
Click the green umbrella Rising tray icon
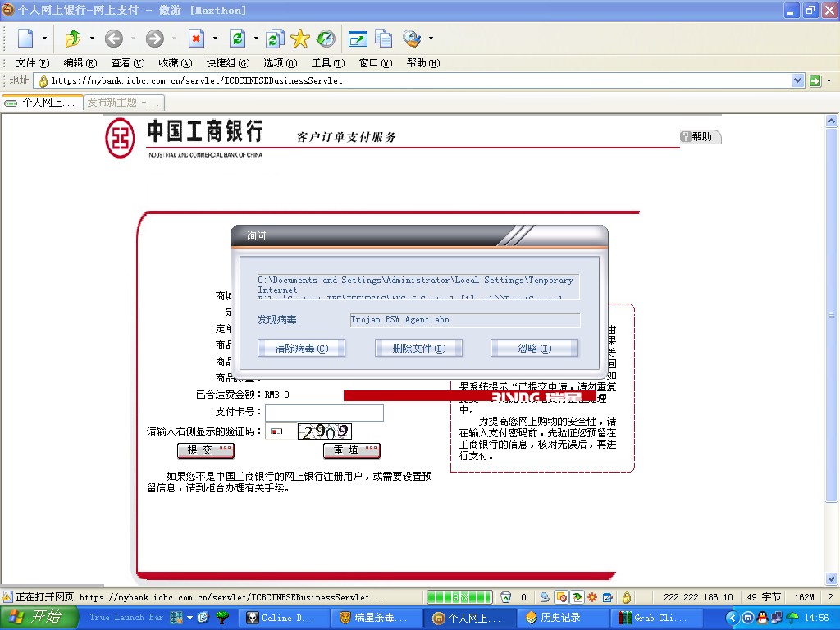pos(792,619)
